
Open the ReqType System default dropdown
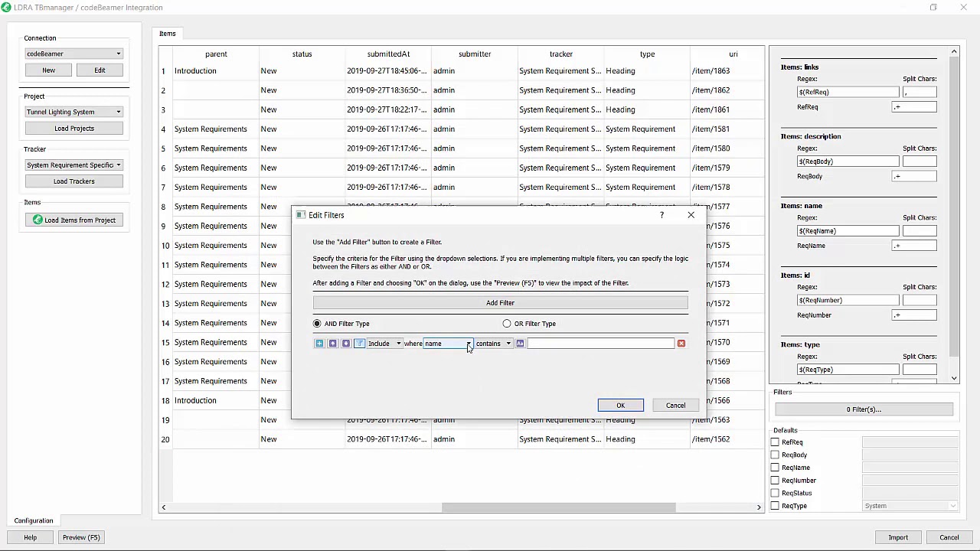tap(910, 506)
